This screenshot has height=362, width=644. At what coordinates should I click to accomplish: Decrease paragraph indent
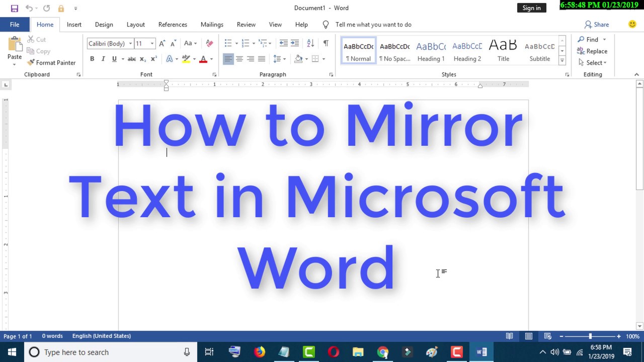point(284,44)
